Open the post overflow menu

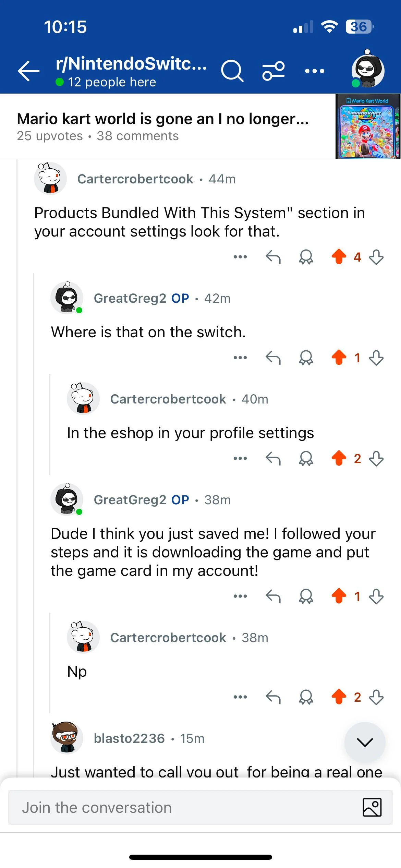click(x=314, y=70)
